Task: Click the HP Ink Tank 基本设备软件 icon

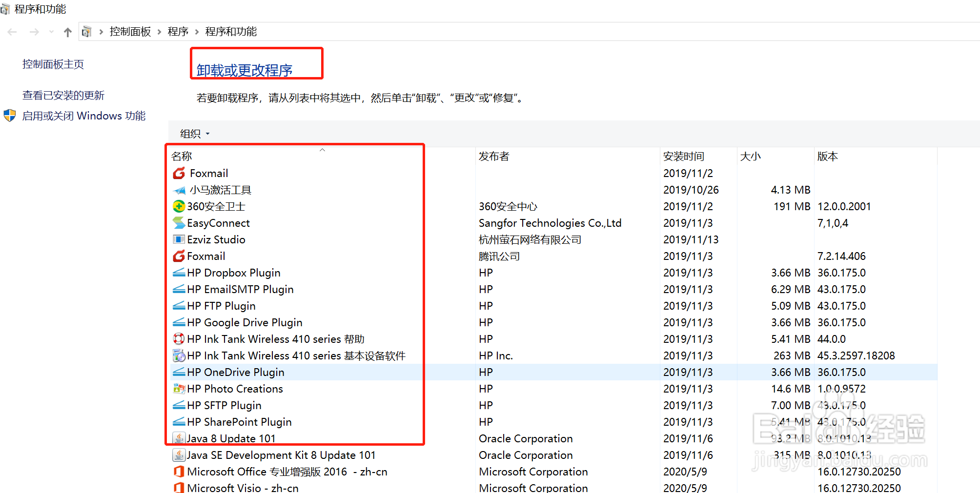Action: (179, 355)
